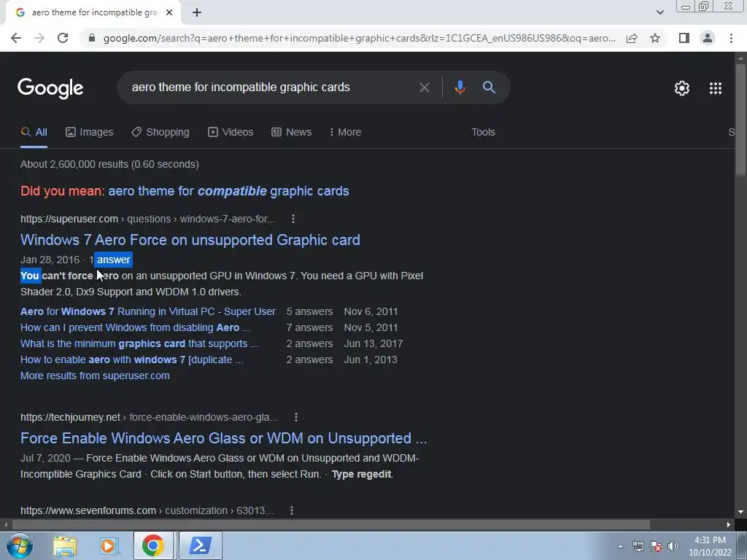The image size is (747, 560).
Task: Open the Chrome three-dot menu
Action: coord(731,38)
